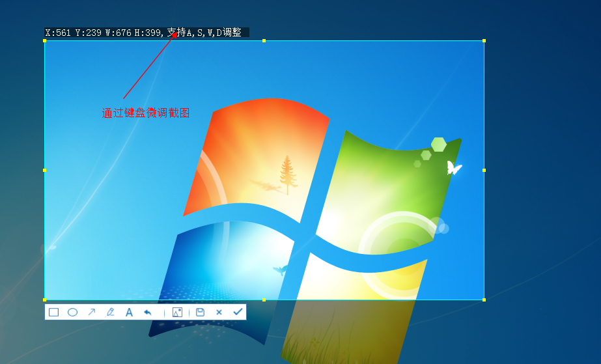Screen dimensions: 601x364
Task: Click the left-middle edge selection handle
Action: coord(44,170)
